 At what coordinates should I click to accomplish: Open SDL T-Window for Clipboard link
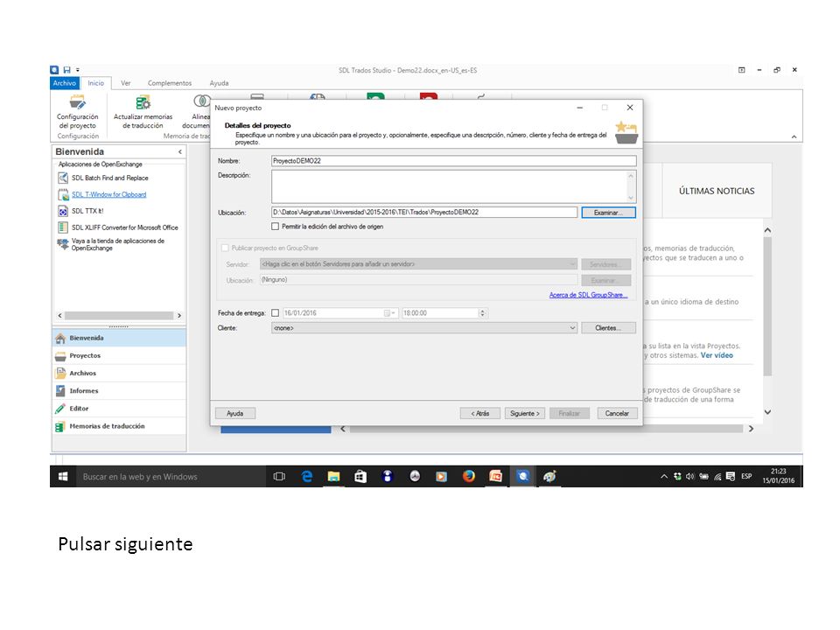tap(108, 194)
